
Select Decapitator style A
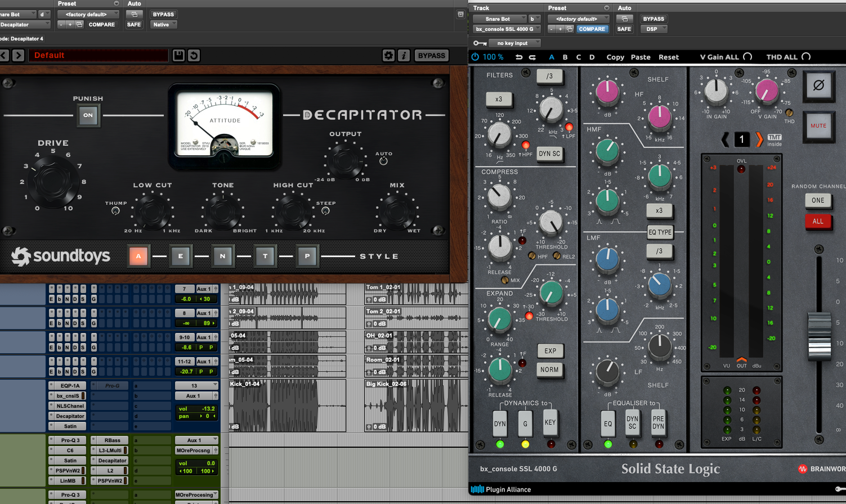click(x=138, y=256)
